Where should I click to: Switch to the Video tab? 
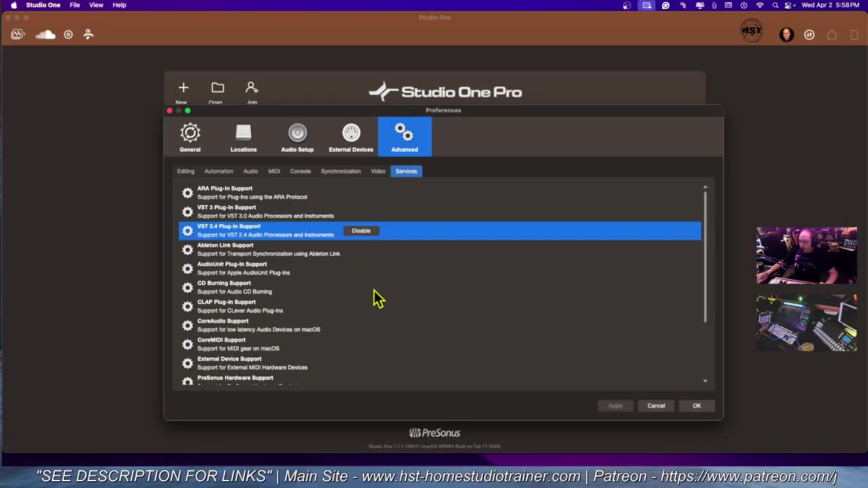click(x=378, y=171)
